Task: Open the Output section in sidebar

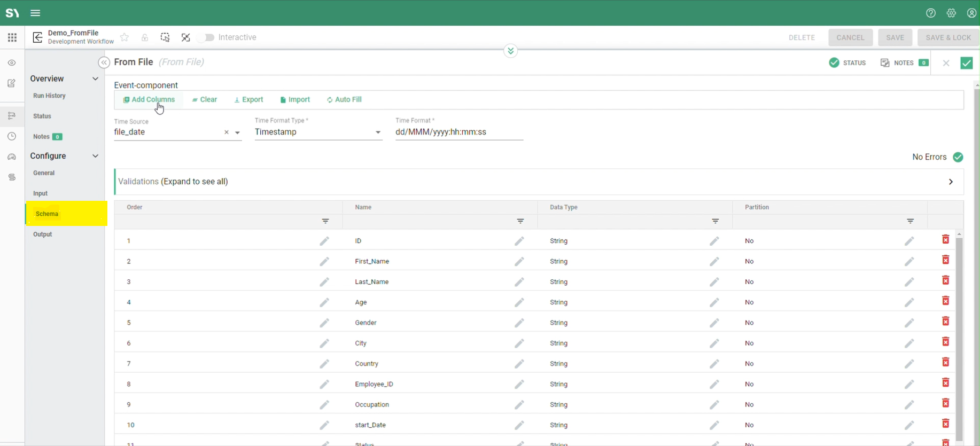Action: [43, 234]
